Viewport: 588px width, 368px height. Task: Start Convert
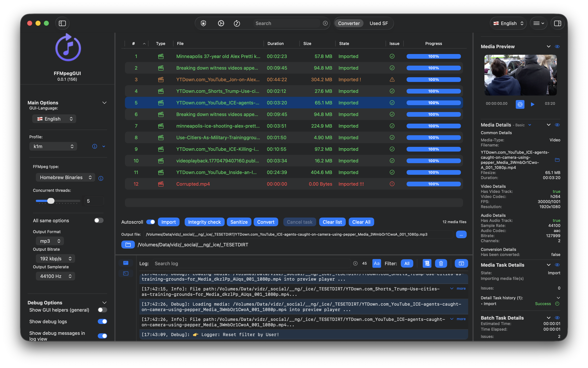tap(266, 222)
